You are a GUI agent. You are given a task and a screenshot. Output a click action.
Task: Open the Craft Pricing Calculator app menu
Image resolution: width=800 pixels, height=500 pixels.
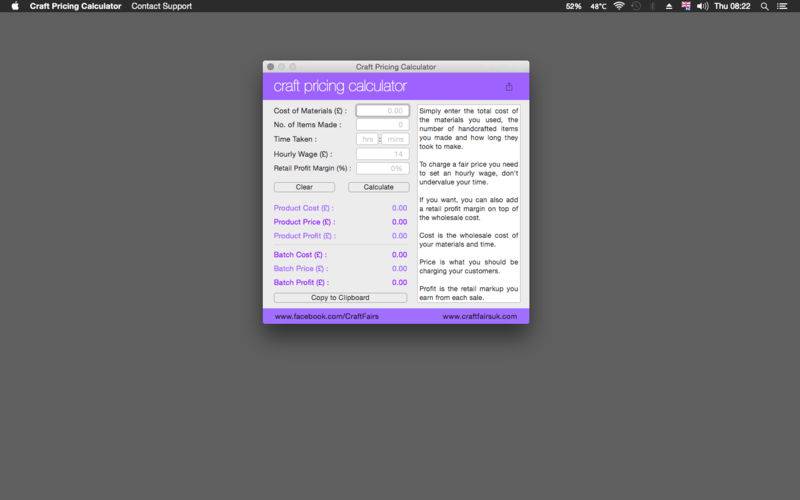pos(75,6)
